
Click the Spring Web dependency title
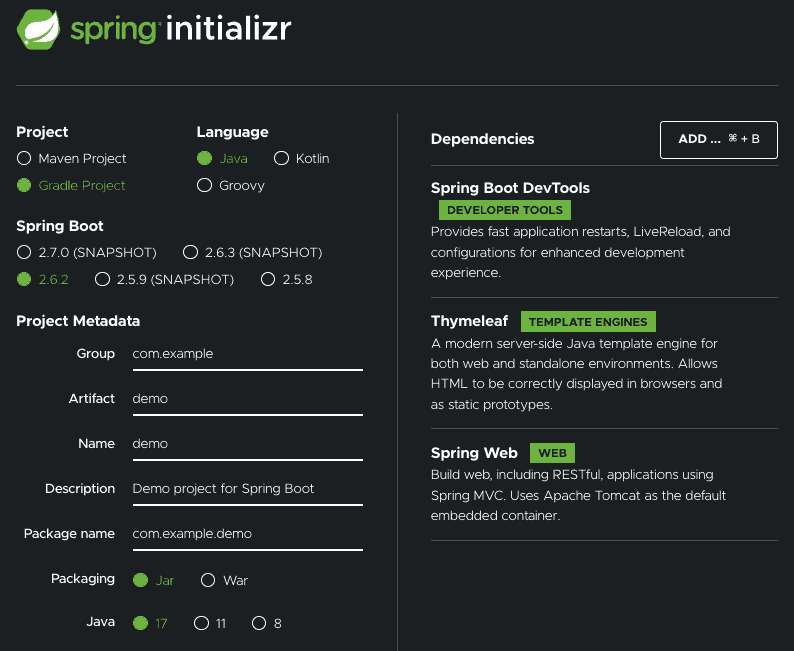pyautogui.click(x=474, y=453)
